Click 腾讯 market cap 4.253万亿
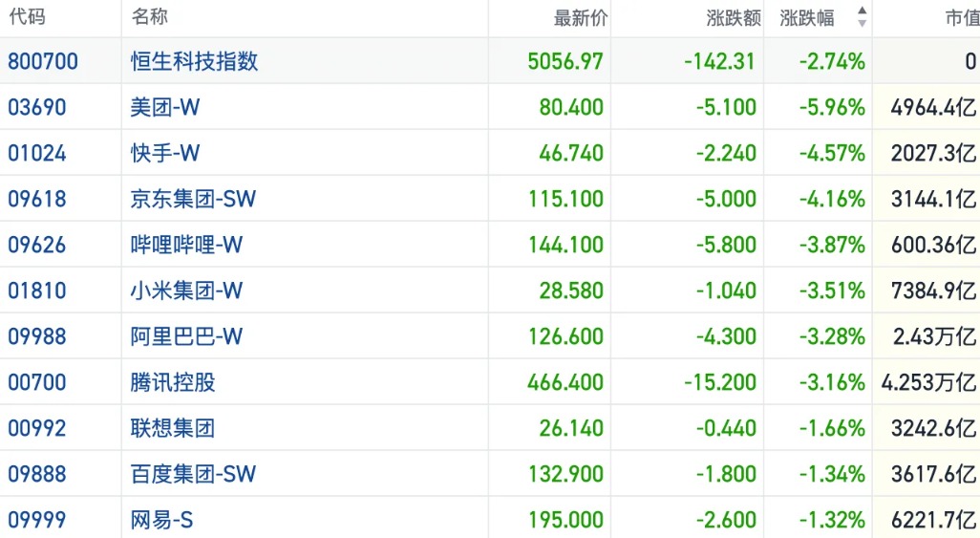Screen dimensions: 980x538 coord(928,382)
